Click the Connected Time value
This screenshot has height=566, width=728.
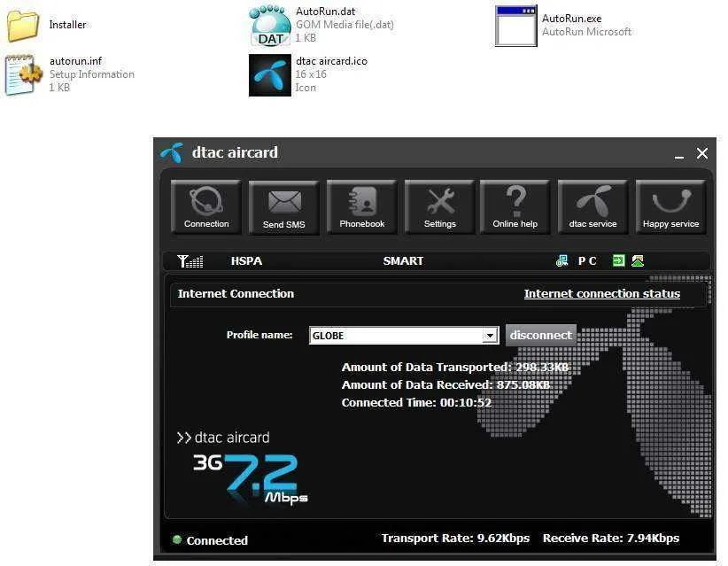point(466,402)
